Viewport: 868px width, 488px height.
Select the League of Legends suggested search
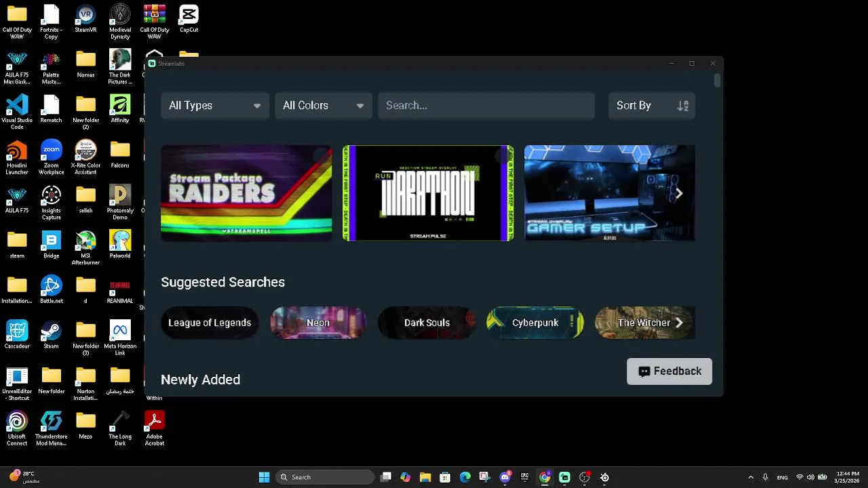click(x=210, y=323)
